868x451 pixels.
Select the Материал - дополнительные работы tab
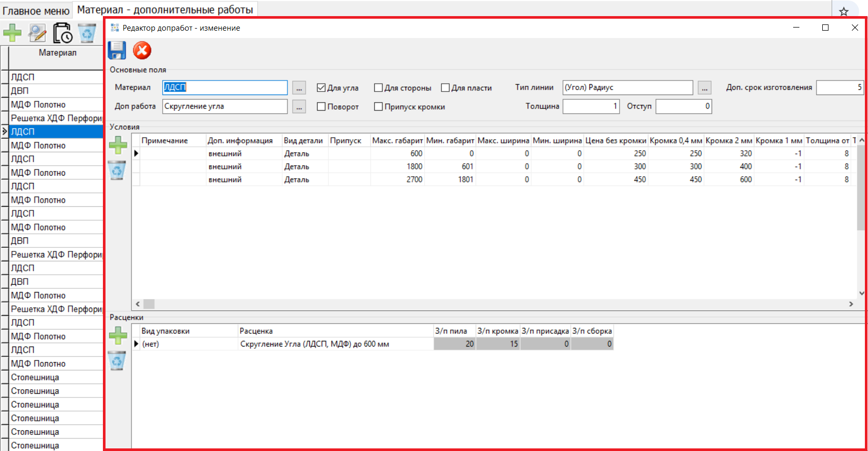[165, 10]
